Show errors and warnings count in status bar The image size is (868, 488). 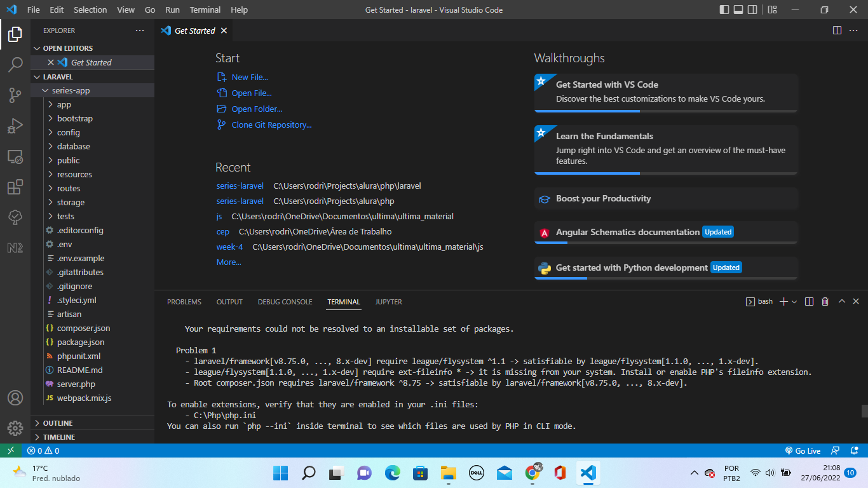pos(43,451)
